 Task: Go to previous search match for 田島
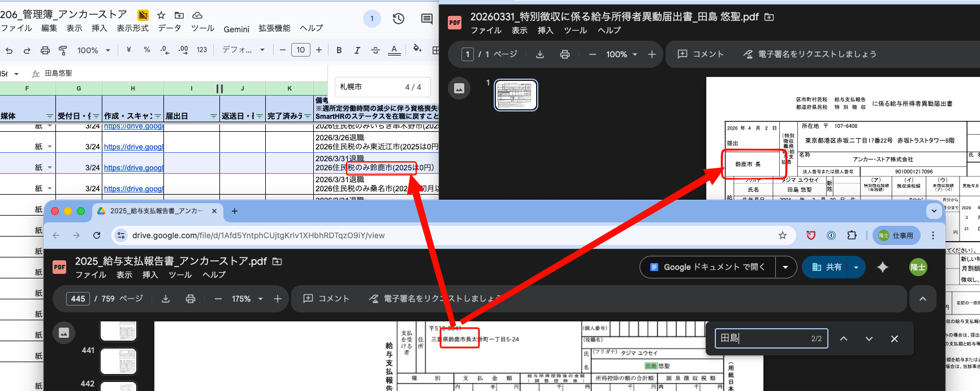pos(844,338)
